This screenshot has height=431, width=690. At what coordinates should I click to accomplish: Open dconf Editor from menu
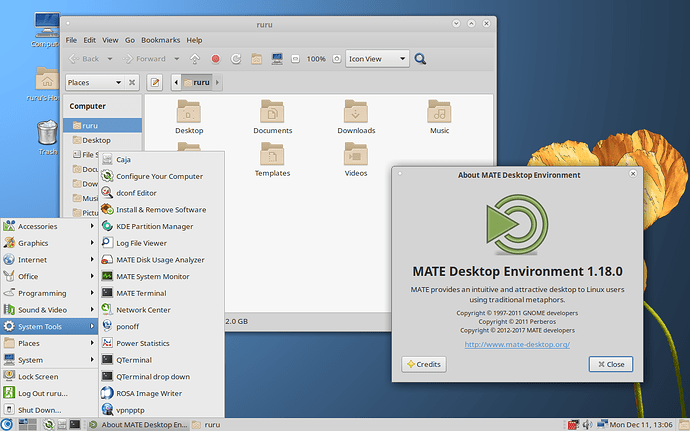click(161, 193)
